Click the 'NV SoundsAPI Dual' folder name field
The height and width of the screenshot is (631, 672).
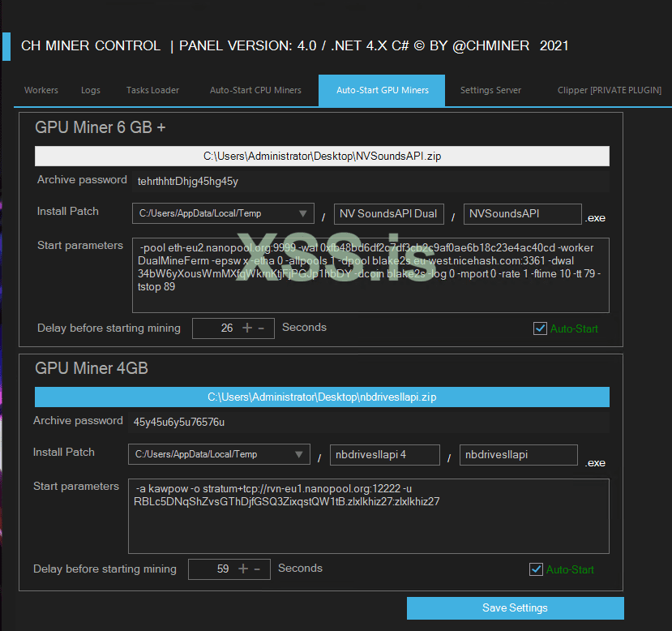(389, 214)
